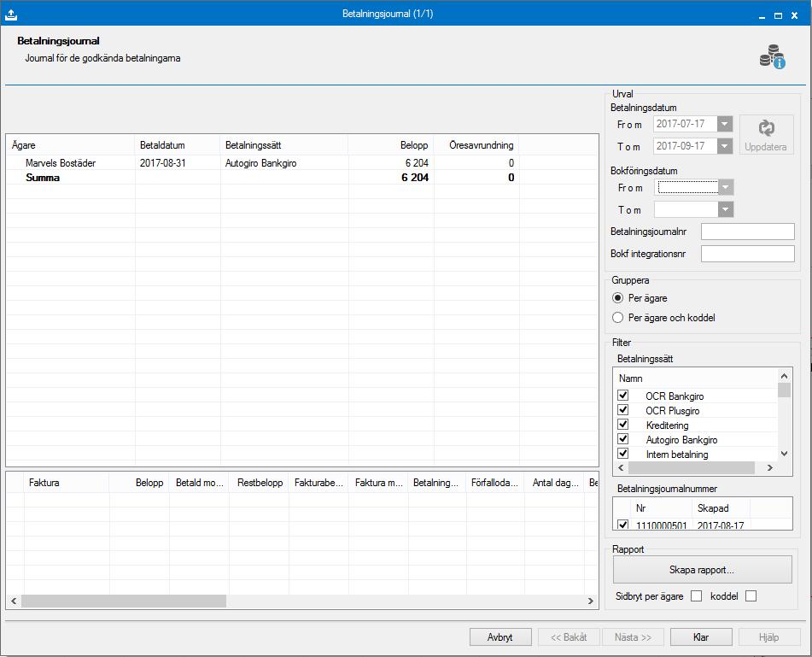Viewport: 812px width, 657px height.
Task: Click the Betalningsjournalnr input field
Action: tap(747, 232)
